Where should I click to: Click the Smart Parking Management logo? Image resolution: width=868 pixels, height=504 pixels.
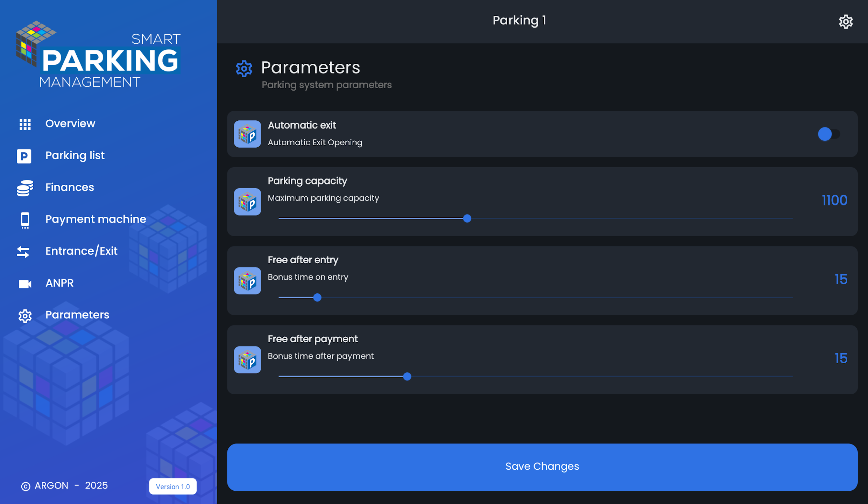point(98,54)
